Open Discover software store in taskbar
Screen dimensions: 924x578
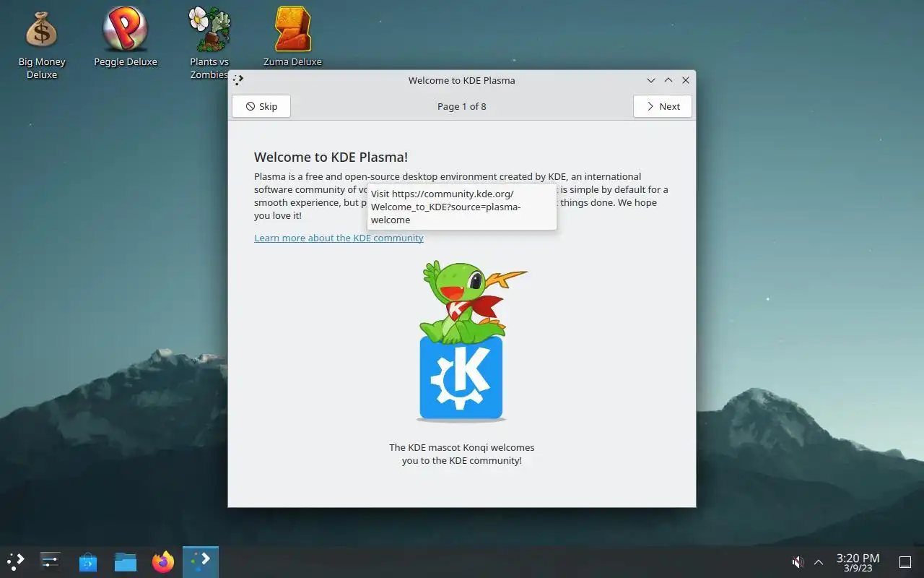(88, 561)
